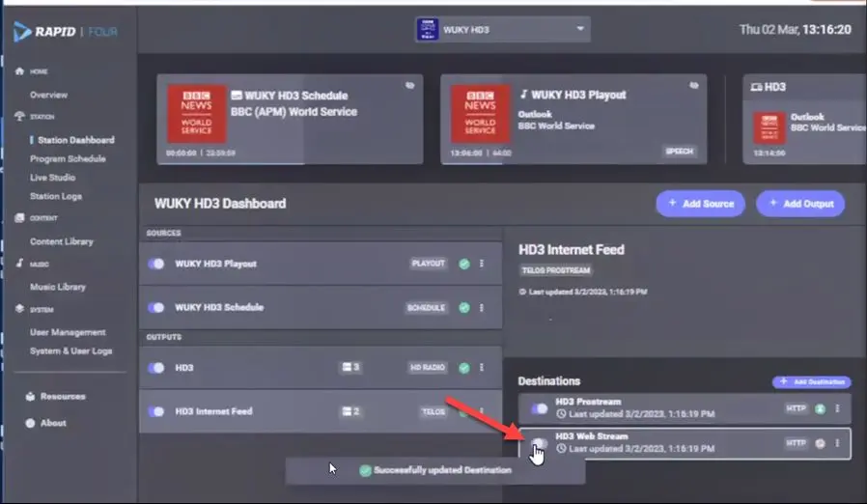Toggle the WUKY HD3 Playout source switch
Image resolution: width=867 pixels, height=504 pixels.
(156, 264)
